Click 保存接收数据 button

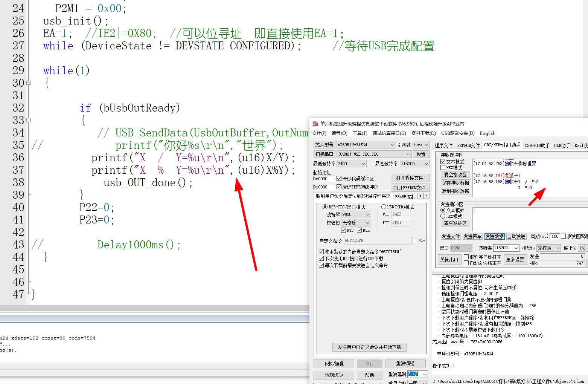point(455,183)
